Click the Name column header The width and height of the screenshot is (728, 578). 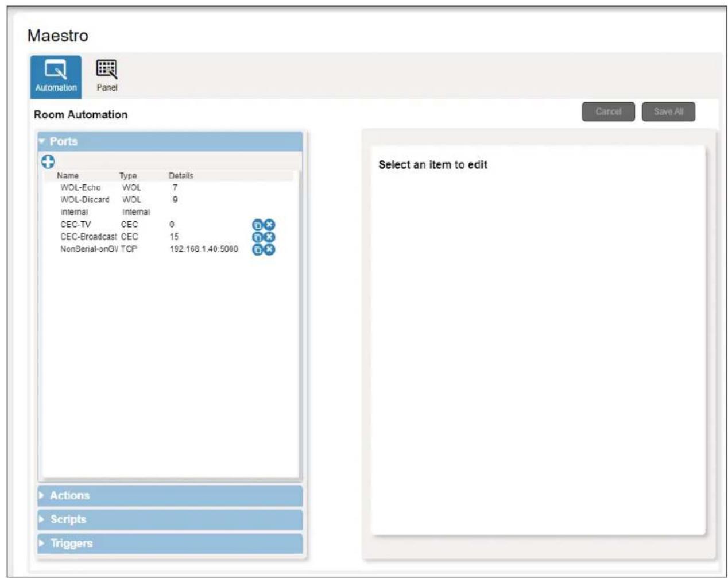68,176
